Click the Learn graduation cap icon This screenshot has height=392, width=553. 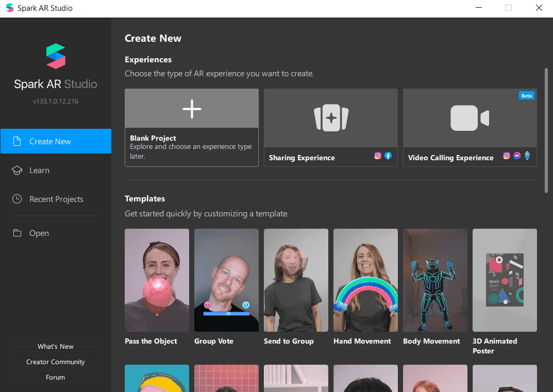pyautogui.click(x=17, y=171)
